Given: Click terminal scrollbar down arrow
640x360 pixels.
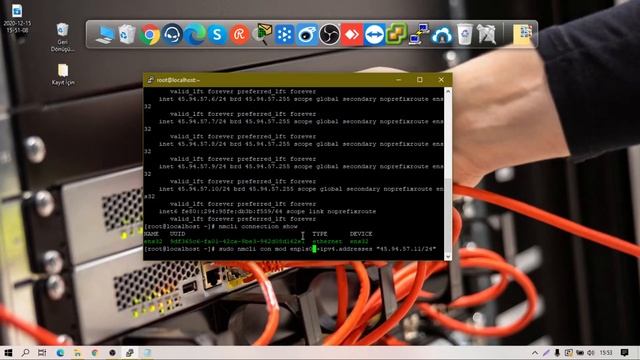Looking at the screenshot, I should click(448, 256).
